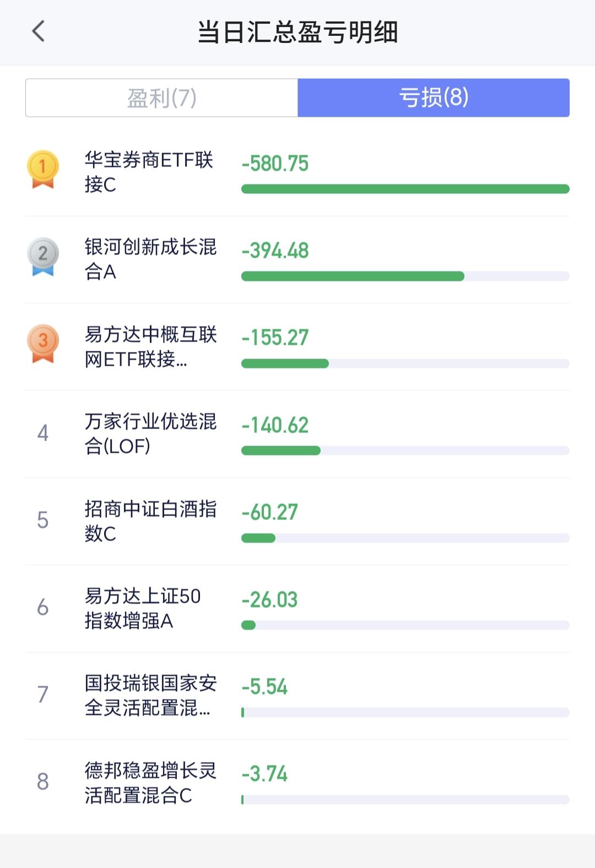Click the -155.27 loss amount
The height and width of the screenshot is (868, 595).
pos(275,338)
